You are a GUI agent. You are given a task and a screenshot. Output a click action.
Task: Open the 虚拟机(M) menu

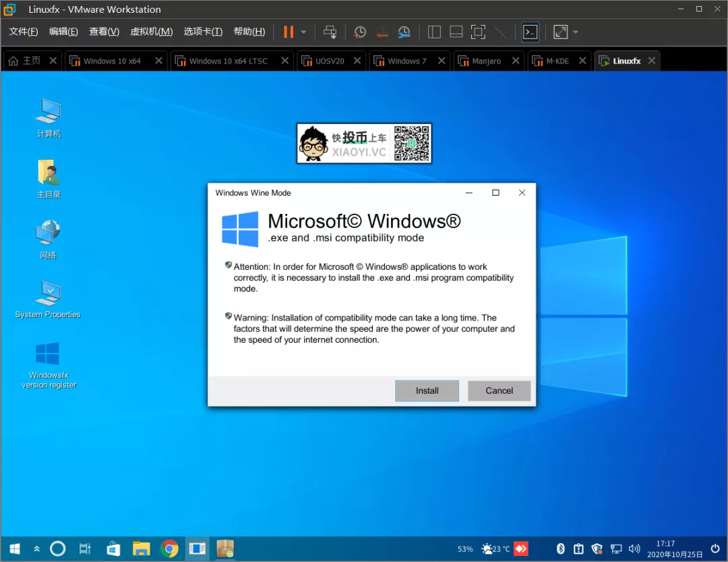point(152,31)
